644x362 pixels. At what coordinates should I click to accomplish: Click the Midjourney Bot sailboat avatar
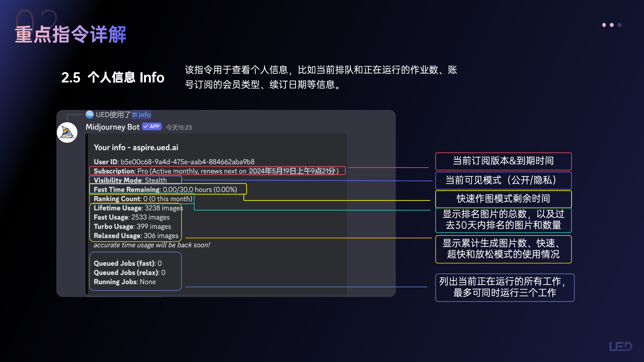point(67,132)
